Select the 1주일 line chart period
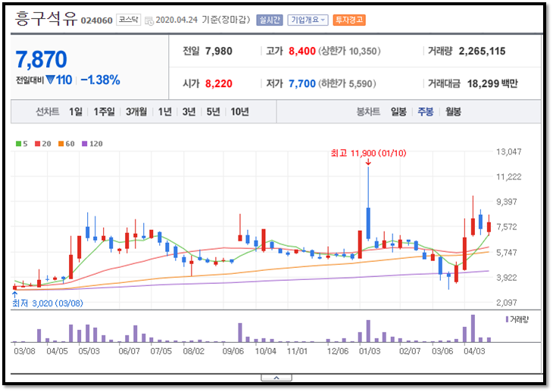This screenshot has width=553, height=392. coord(104,112)
